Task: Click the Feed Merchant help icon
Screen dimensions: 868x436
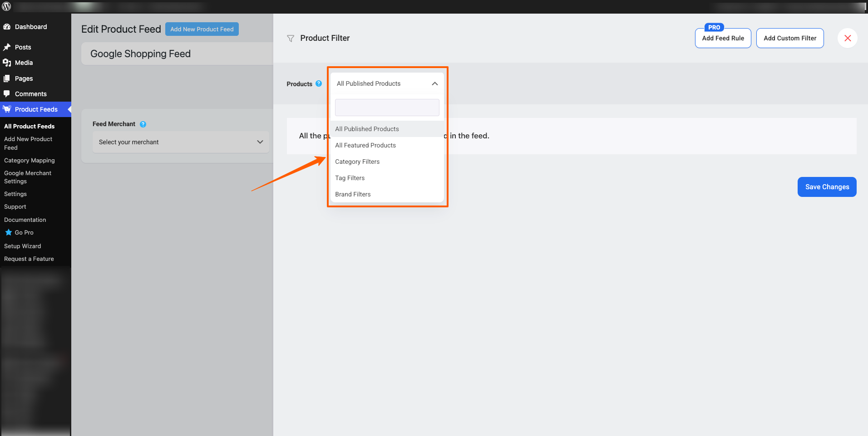Action: [x=143, y=124]
